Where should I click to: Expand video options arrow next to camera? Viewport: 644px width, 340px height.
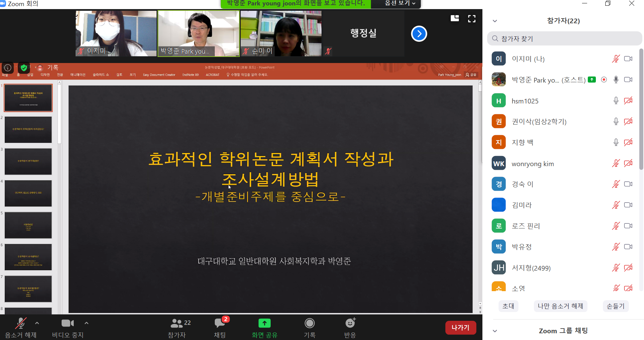pyautogui.click(x=87, y=323)
